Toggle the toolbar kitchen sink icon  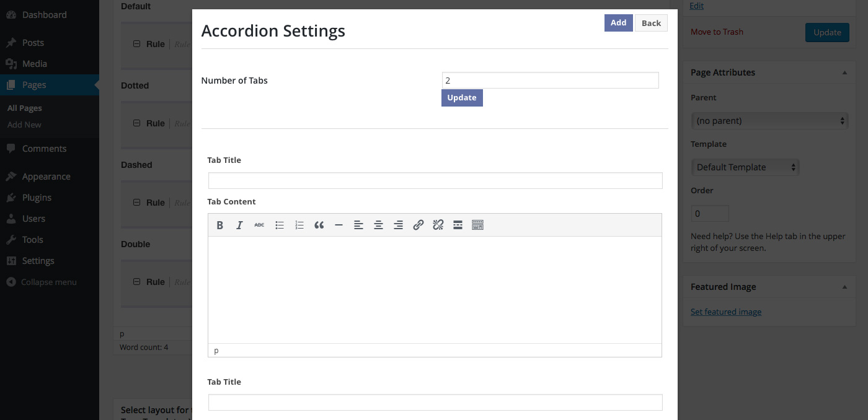tap(477, 225)
